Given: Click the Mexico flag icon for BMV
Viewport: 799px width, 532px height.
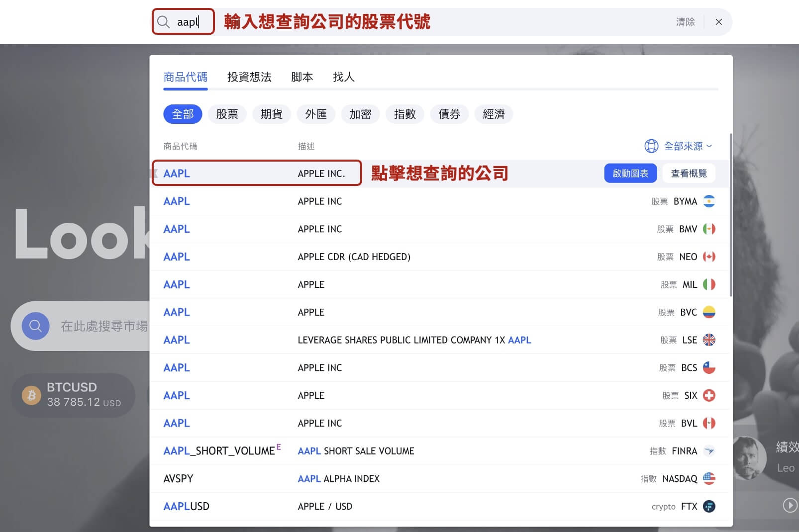Looking at the screenshot, I should tap(709, 229).
